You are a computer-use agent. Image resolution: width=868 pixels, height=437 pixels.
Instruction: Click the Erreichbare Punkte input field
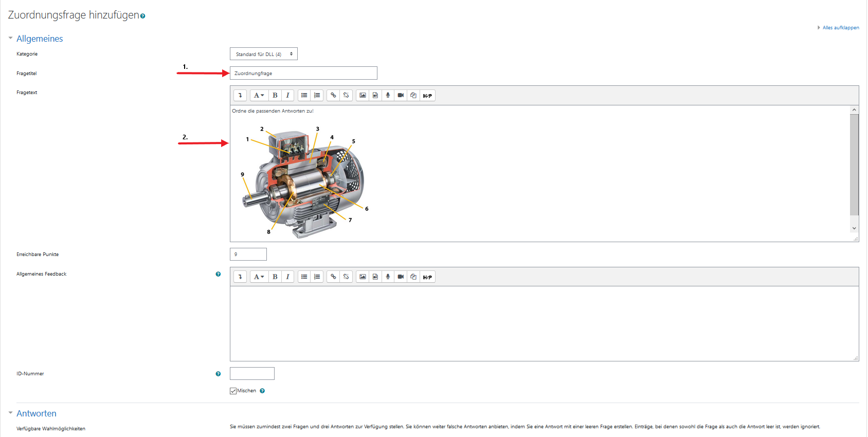pos(248,254)
